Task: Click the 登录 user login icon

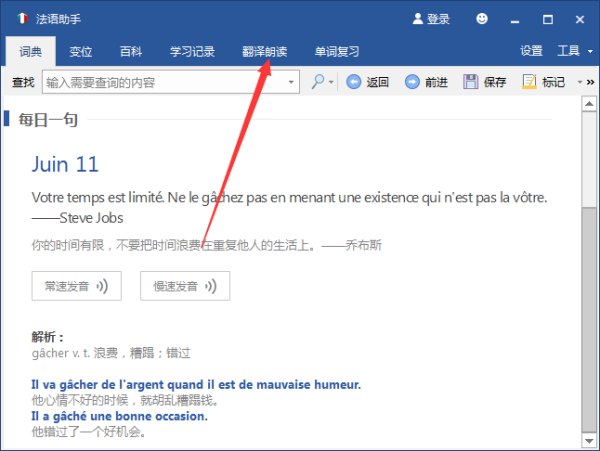Action: click(x=418, y=19)
